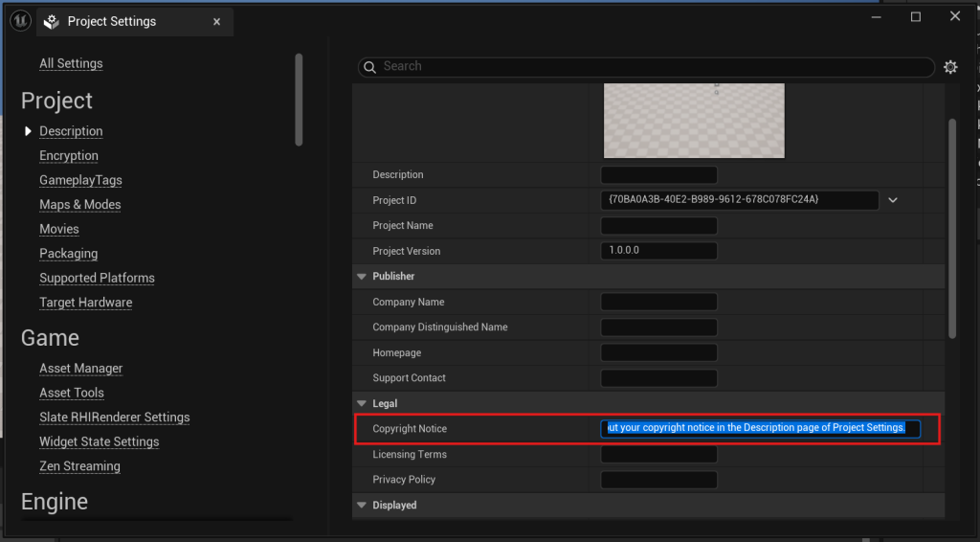The height and width of the screenshot is (542, 980).
Task: Open Target Hardware settings
Action: [85, 302]
